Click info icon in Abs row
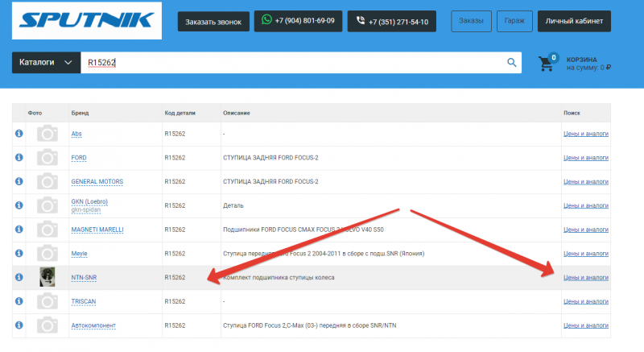Viewport: 644px width, 352px height. (19, 134)
